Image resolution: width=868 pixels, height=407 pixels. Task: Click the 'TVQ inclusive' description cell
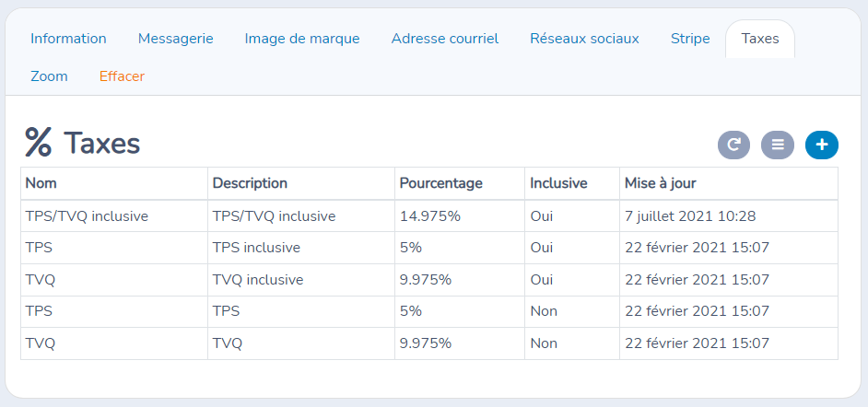tap(301, 280)
